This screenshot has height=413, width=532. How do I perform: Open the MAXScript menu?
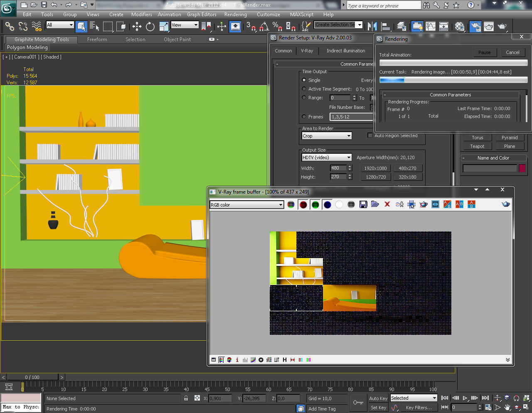point(302,15)
